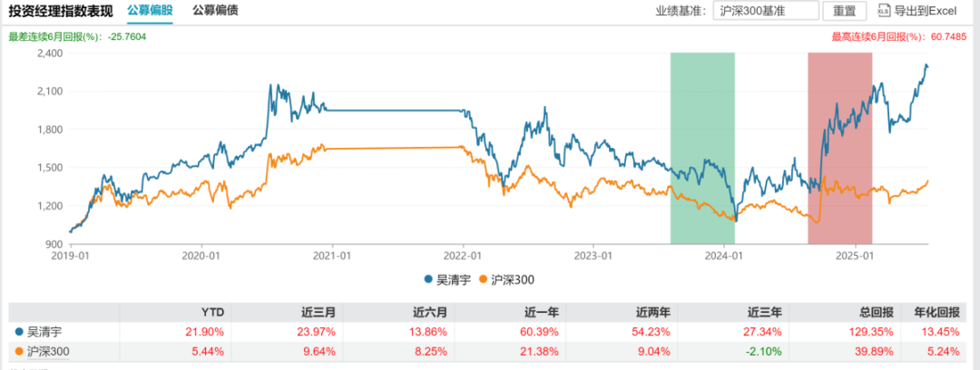Click blue dot in 吴清宇 table row

pyautogui.click(x=19, y=331)
